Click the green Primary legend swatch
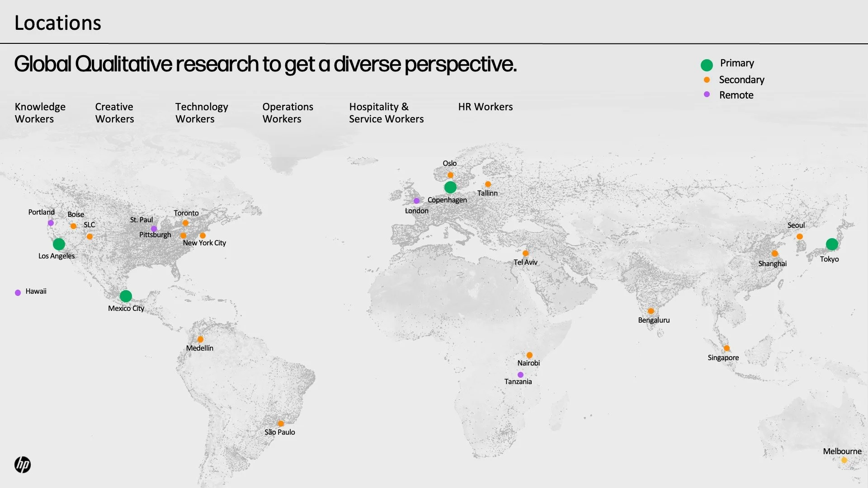The height and width of the screenshot is (488, 868). [707, 65]
